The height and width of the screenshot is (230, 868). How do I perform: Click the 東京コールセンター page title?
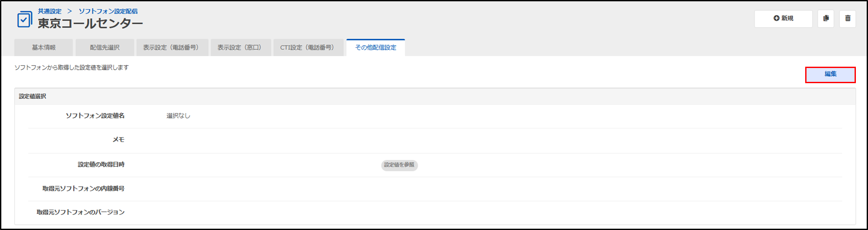tap(90, 23)
